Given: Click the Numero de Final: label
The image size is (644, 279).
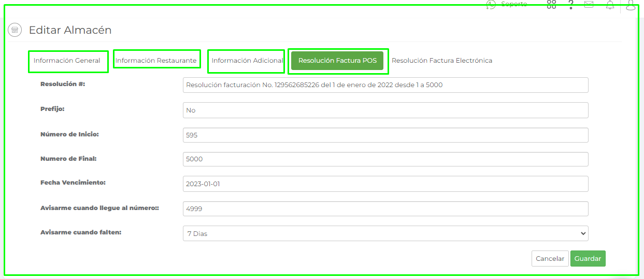Looking at the screenshot, I should tap(68, 159).
